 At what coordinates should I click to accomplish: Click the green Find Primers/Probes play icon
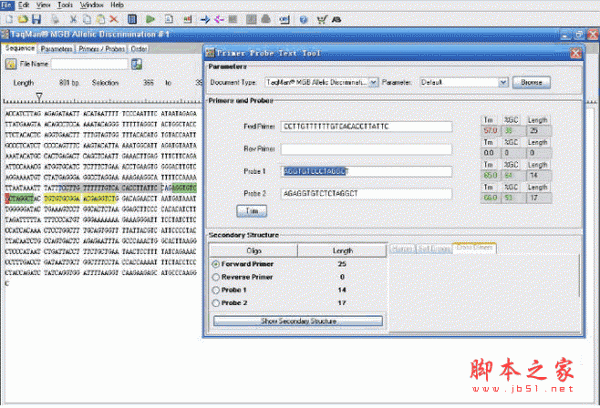[x=150, y=19]
